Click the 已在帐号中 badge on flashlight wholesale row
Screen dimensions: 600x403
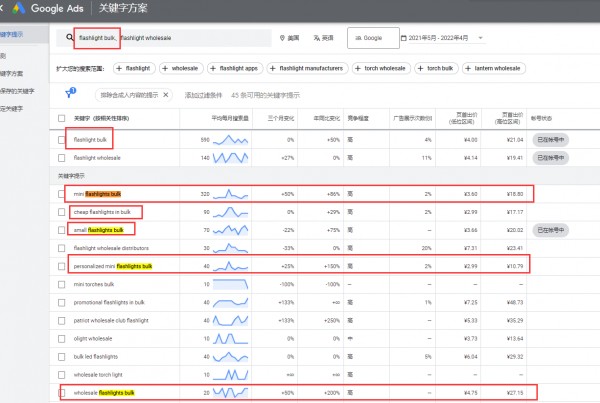pos(551,158)
